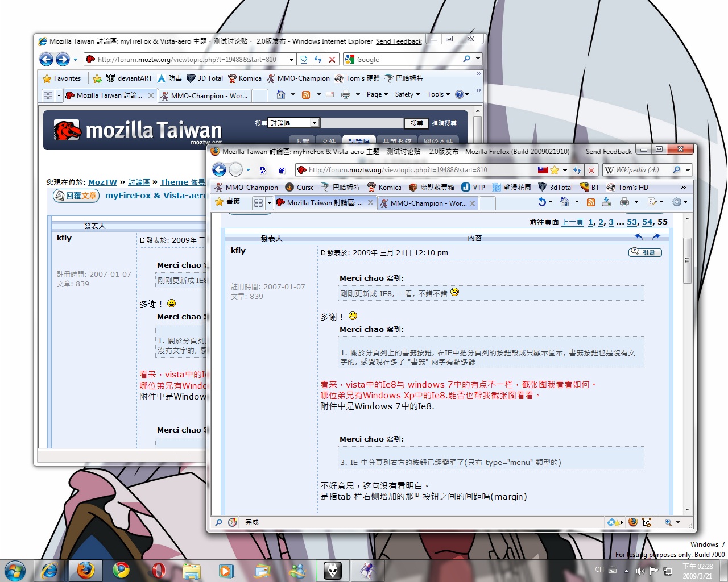Click Send Feedback link in Firefox title bar
The image size is (728, 582).
pyautogui.click(x=609, y=152)
